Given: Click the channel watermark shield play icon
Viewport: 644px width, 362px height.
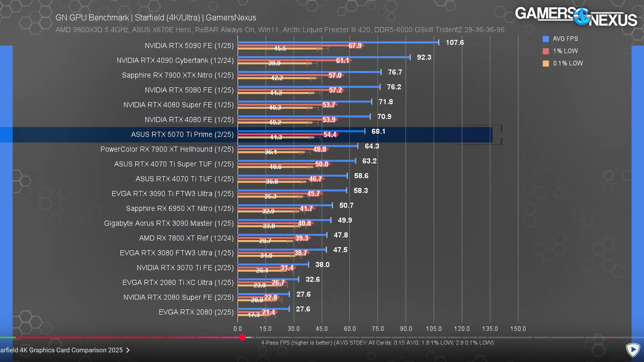Looking at the screenshot, I should click(633, 350).
